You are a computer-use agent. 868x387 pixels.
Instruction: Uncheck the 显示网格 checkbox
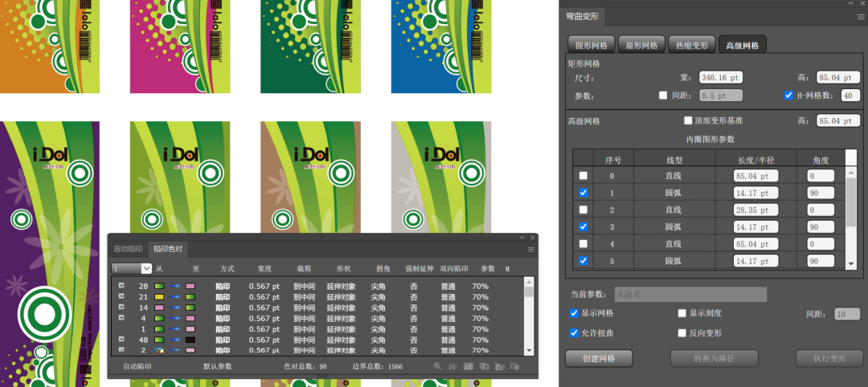(574, 313)
